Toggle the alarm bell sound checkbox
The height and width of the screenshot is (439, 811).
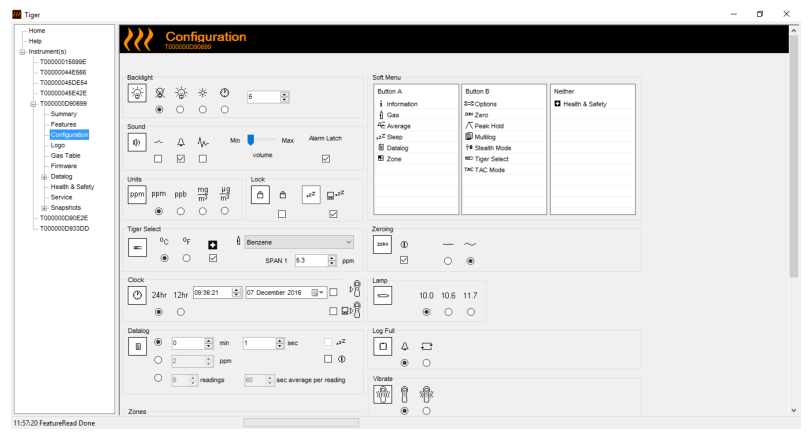tap(181, 159)
